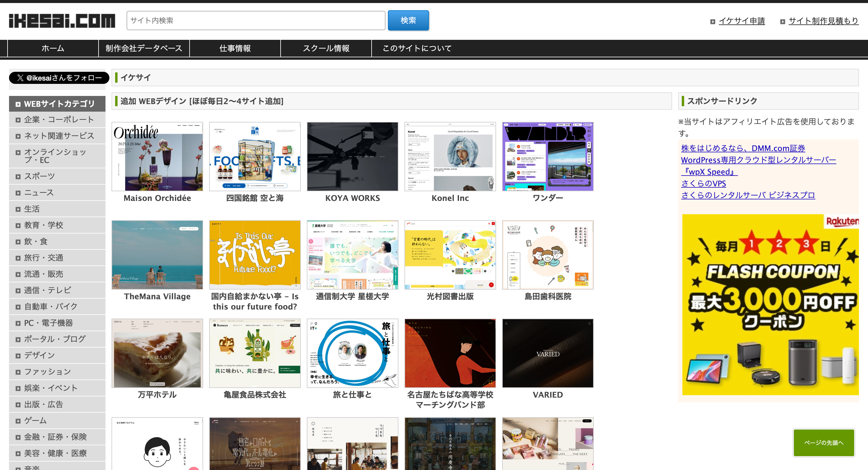This screenshot has width=868, height=470.
Task: Click the Konel Inc title link
Action: 450,198
